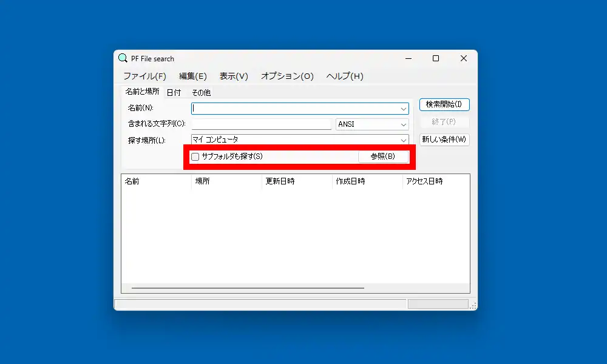
Task: Open the 編集(E) menu
Action: [x=193, y=76]
